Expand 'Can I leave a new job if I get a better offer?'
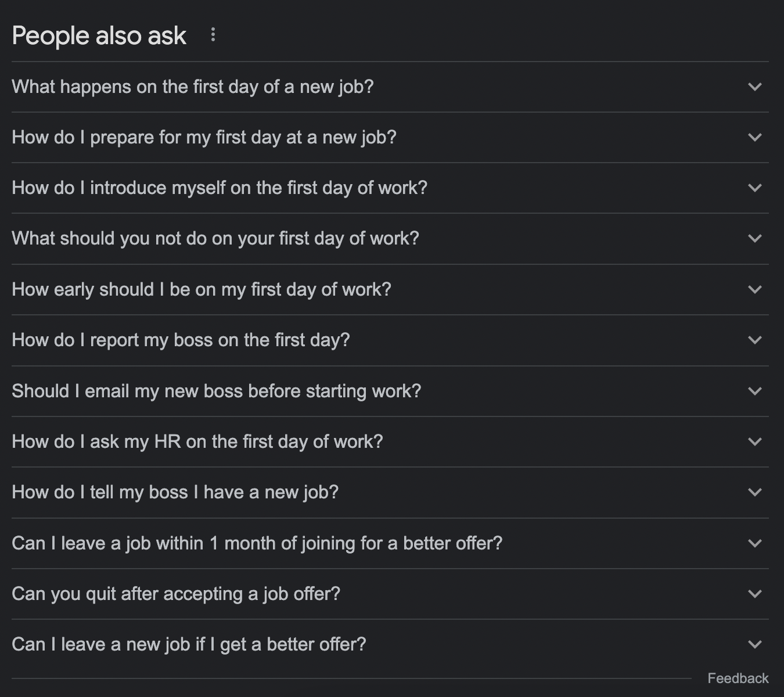The height and width of the screenshot is (697, 784). coord(754,644)
